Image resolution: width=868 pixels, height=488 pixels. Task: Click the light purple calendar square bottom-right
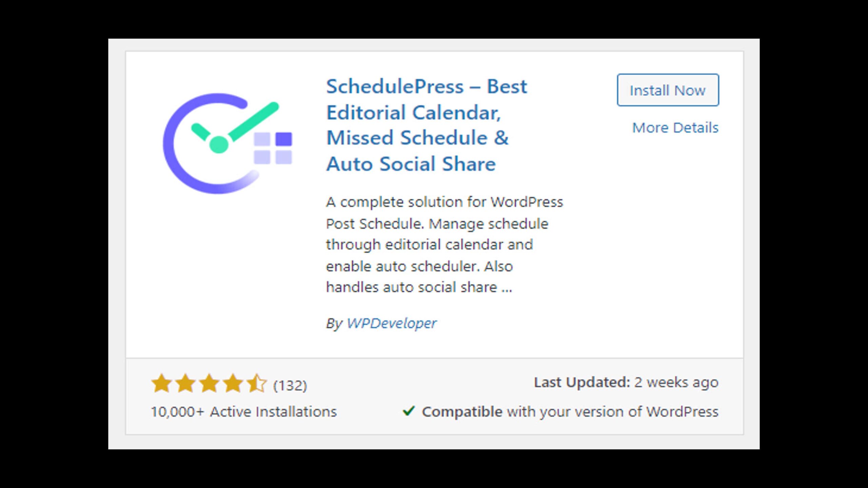click(x=283, y=157)
